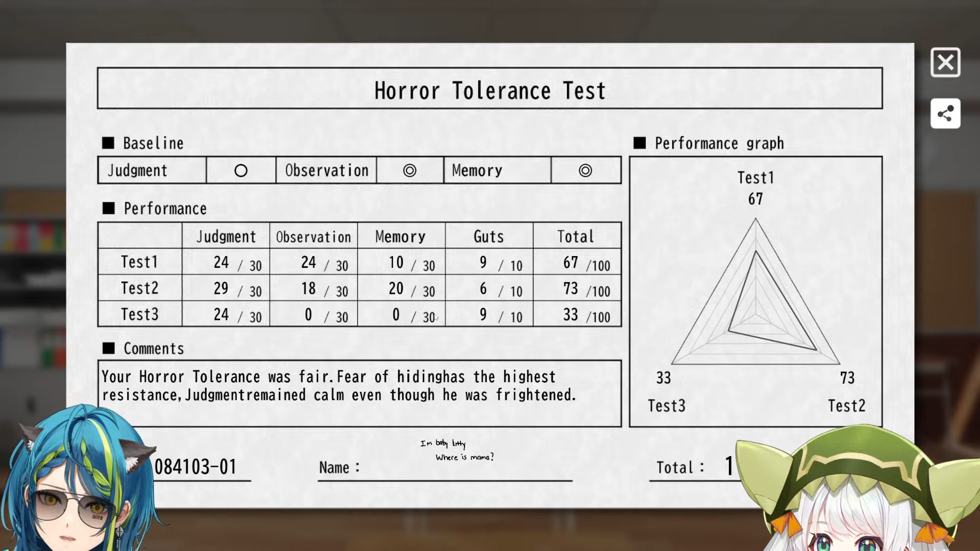Image resolution: width=980 pixels, height=551 pixels.
Task: Click the Total column header in table
Action: click(576, 237)
